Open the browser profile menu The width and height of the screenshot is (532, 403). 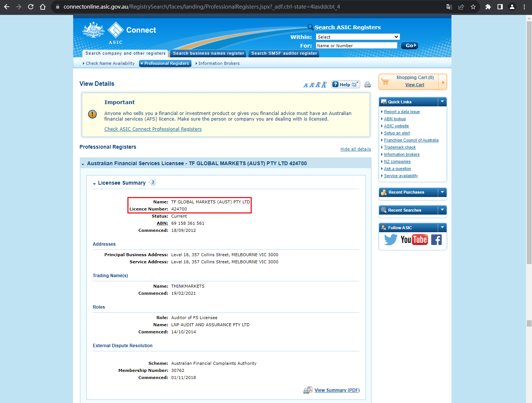click(512, 7)
